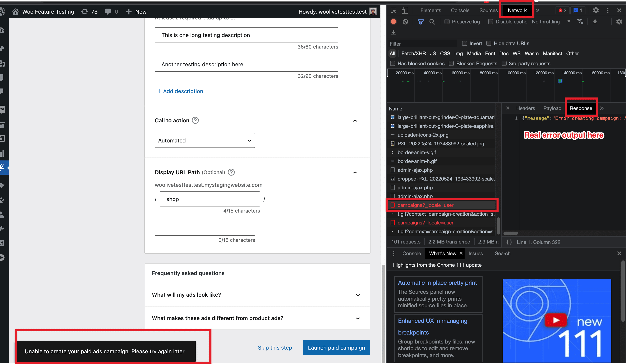Open WordPress comments via speech bubble icon
The width and height of the screenshot is (626, 364).
tap(108, 12)
